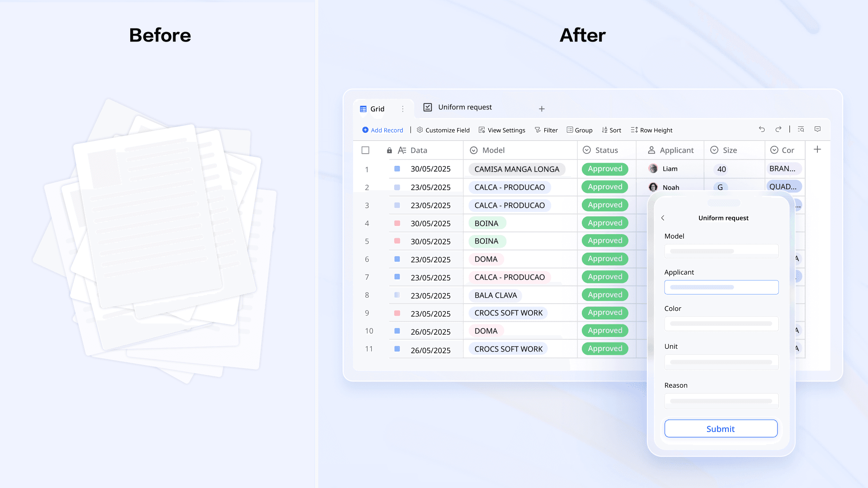Click the undo arrow icon
The height and width of the screenshot is (488, 868).
point(762,129)
